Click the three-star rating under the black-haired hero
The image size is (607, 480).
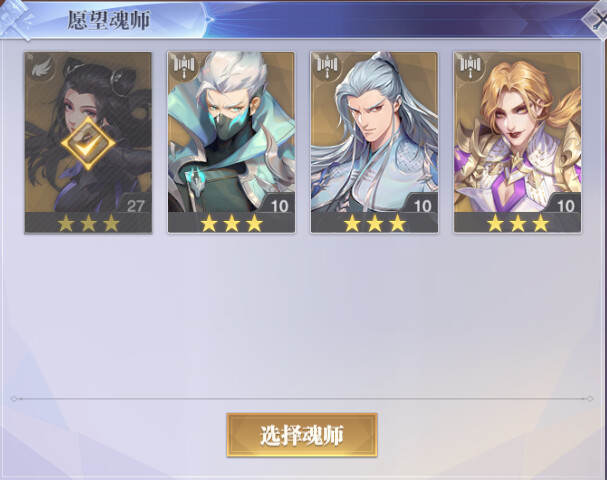[x=88, y=223]
